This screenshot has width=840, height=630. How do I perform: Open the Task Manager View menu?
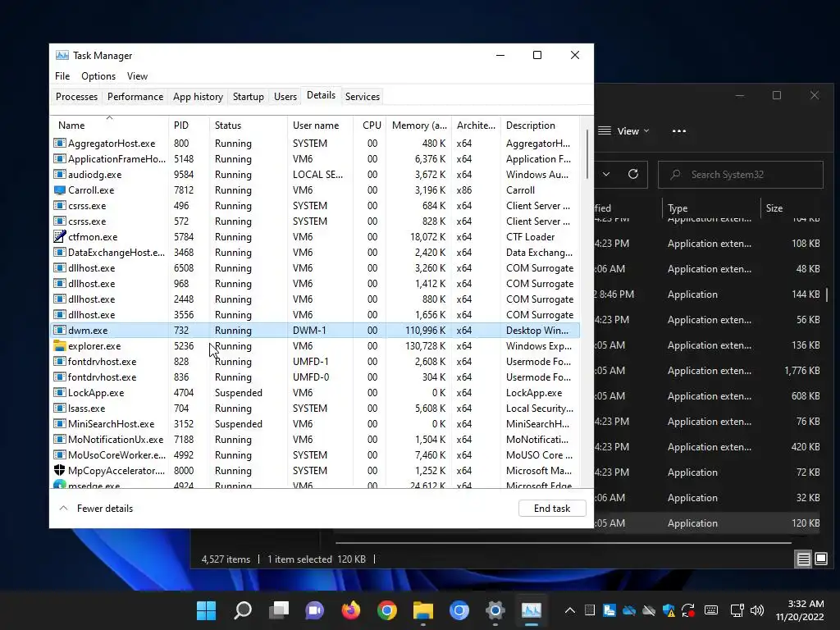click(137, 76)
